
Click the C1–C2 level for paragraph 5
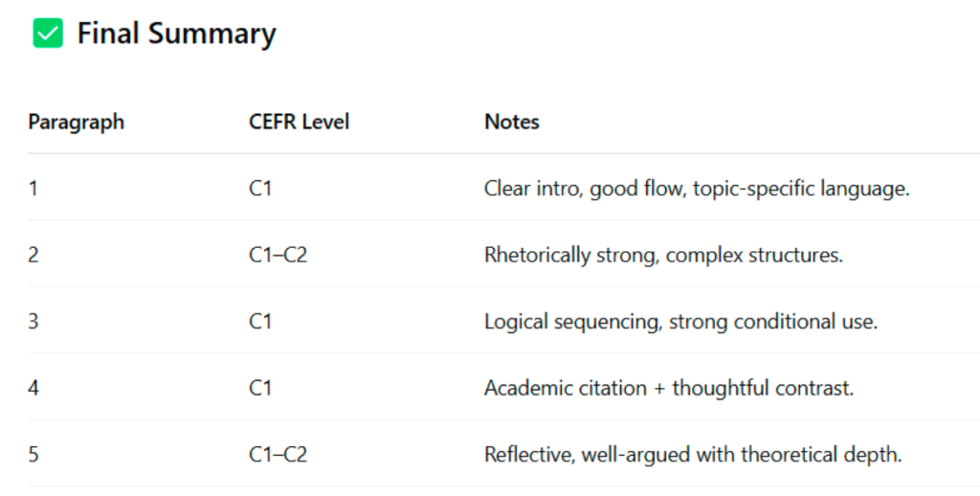tap(278, 454)
